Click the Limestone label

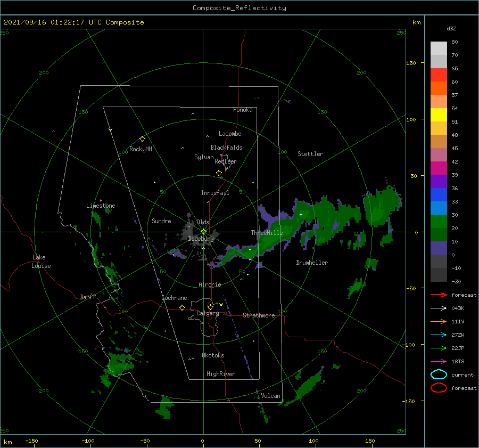pos(101,206)
